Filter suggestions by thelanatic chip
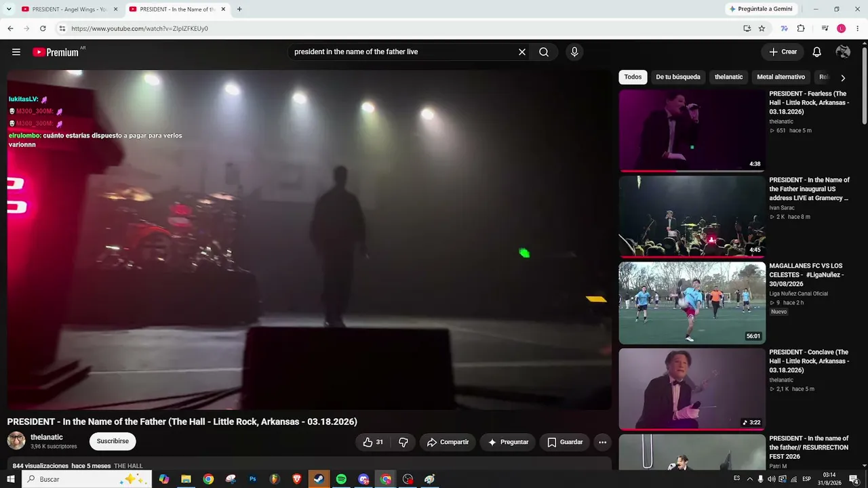 (x=729, y=77)
